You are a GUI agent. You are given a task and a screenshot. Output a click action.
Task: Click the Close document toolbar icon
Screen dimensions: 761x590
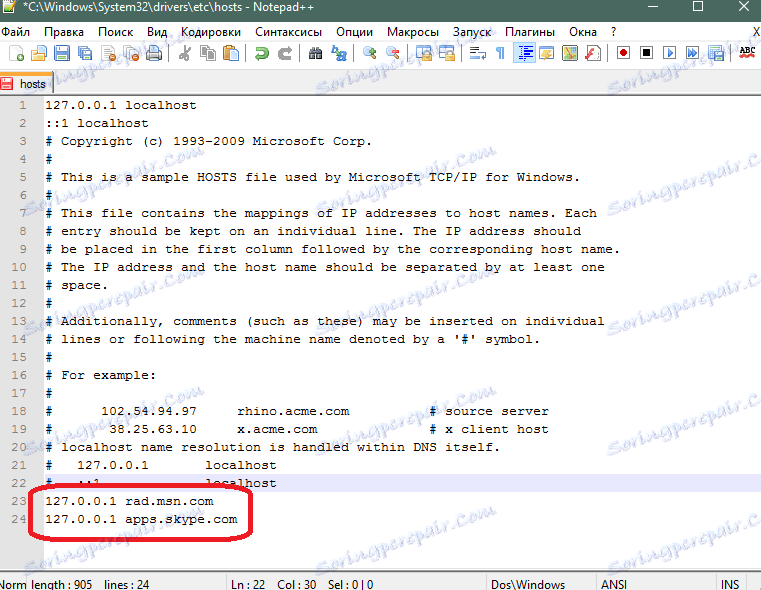pyautogui.click(x=109, y=53)
